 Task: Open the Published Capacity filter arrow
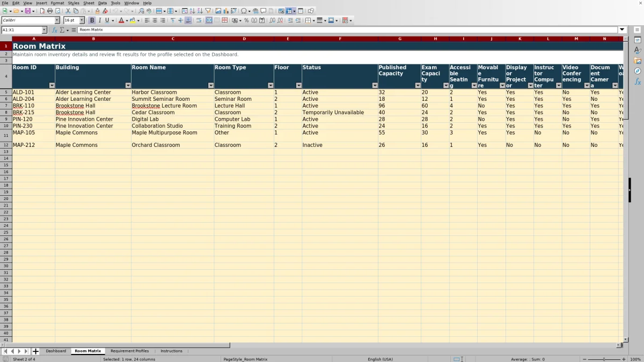[x=418, y=85]
